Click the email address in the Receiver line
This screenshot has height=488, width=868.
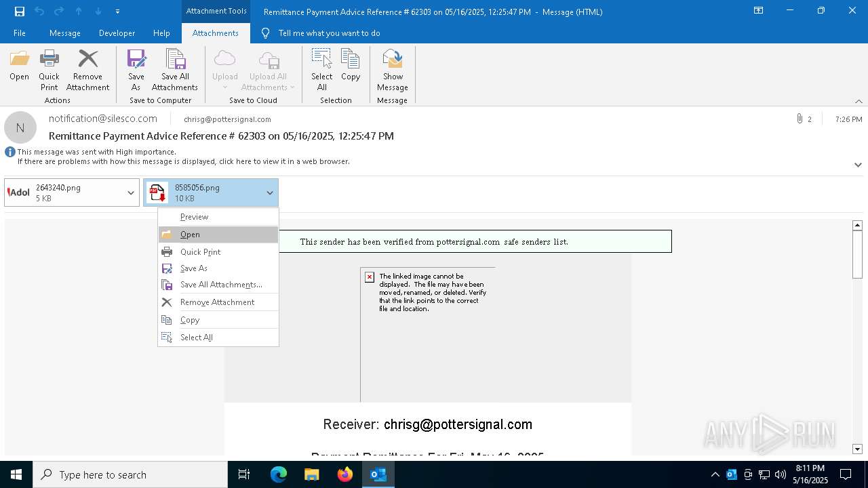(x=458, y=424)
